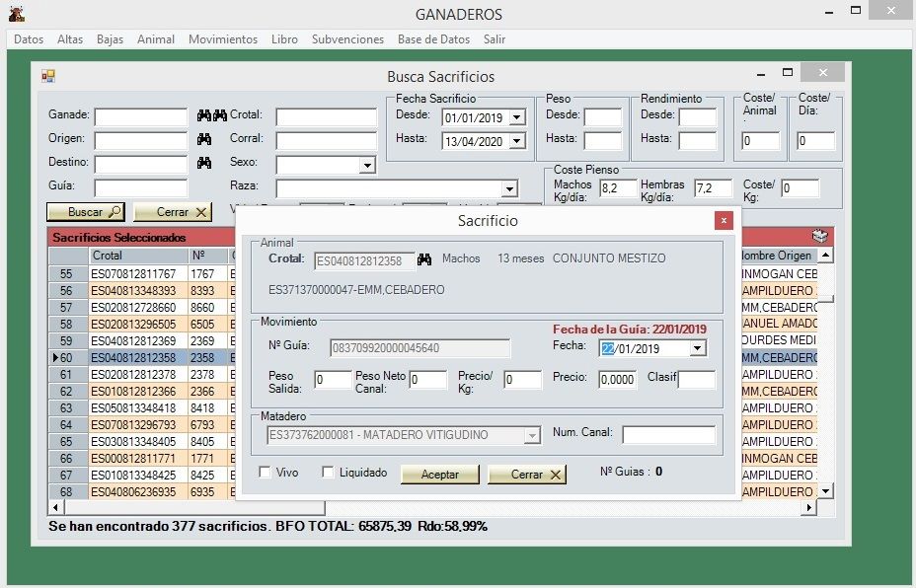This screenshot has height=588, width=916.
Task: Click the Busca Sacrificios window icon
Action: click(47, 76)
